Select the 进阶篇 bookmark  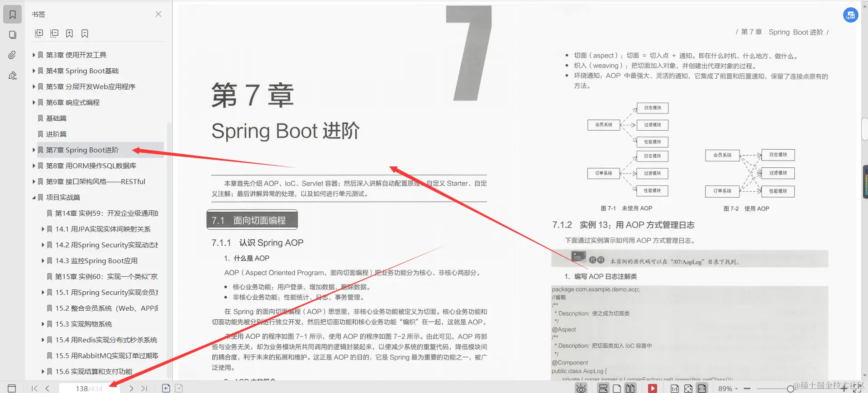point(56,134)
